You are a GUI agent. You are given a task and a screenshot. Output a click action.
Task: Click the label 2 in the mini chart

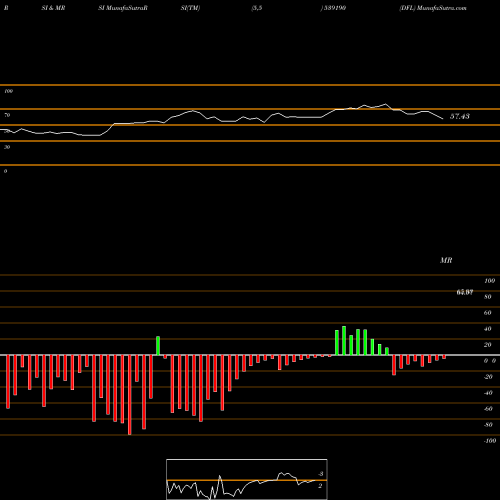click(x=320, y=486)
